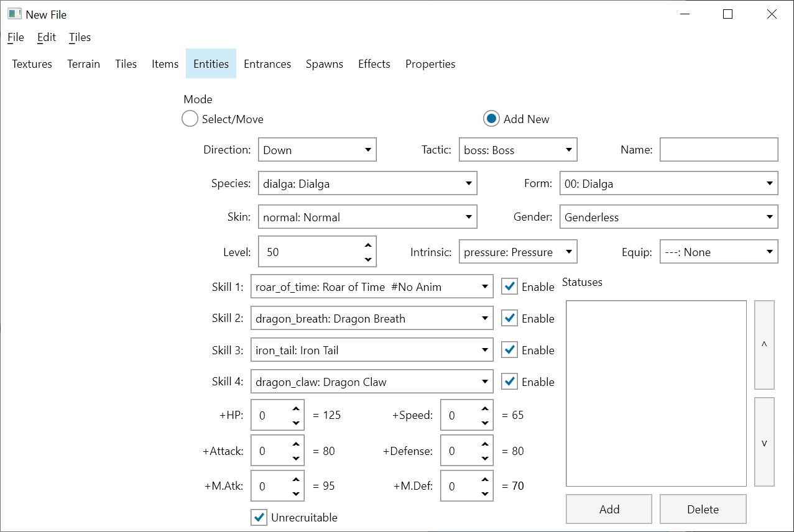This screenshot has width=794, height=532.
Task: Open the Intrinsic dropdown
Action: [x=518, y=252]
